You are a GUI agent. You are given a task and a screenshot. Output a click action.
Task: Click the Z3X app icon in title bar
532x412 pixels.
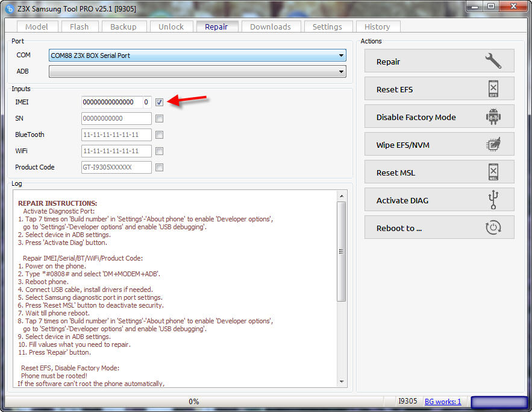tap(10, 9)
